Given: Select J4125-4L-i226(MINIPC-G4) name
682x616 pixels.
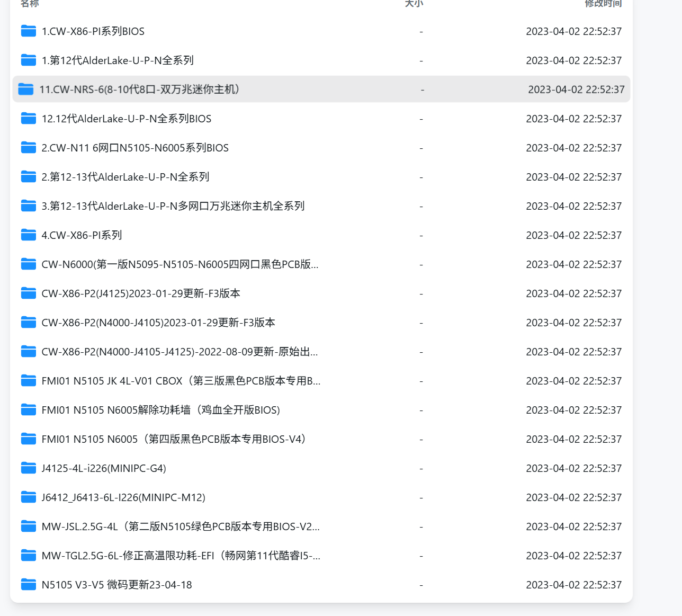Looking at the screenshot, I should click(104, 468).
